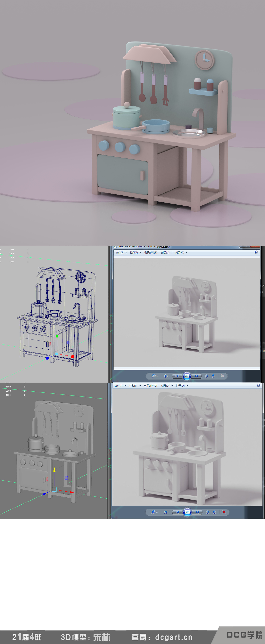Open 打开(O) menu in lower photo viewer
This screenshot has width=265, height=644.
[x=182, y=386]
